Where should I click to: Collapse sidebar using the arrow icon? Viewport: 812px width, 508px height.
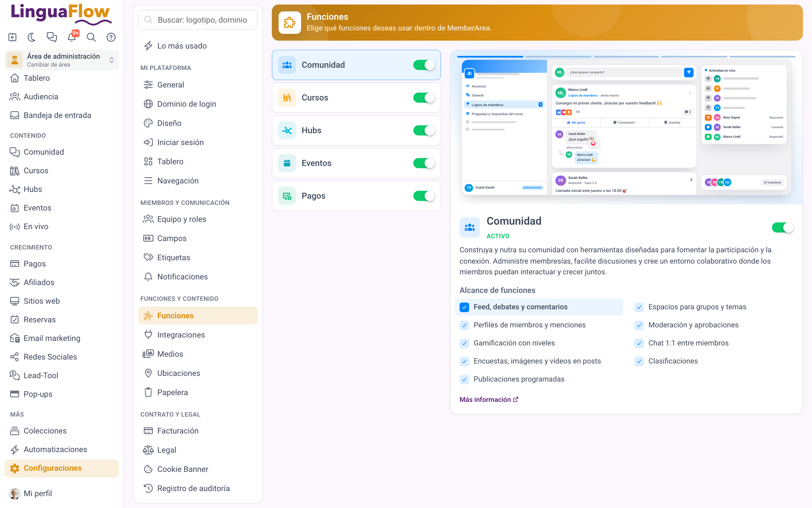12,37
